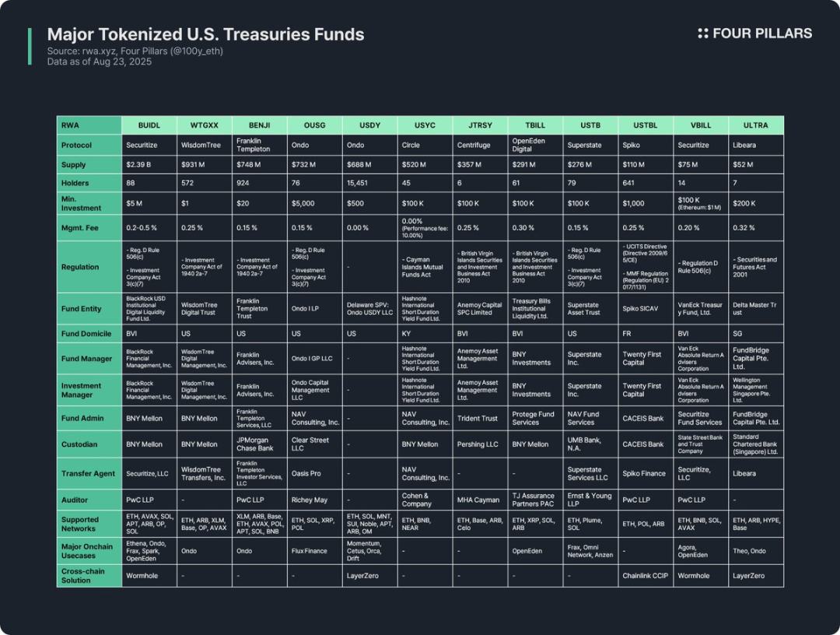Click the RWA header cell
This screenshot has width=840, height=635.
[x=70, y=125]
